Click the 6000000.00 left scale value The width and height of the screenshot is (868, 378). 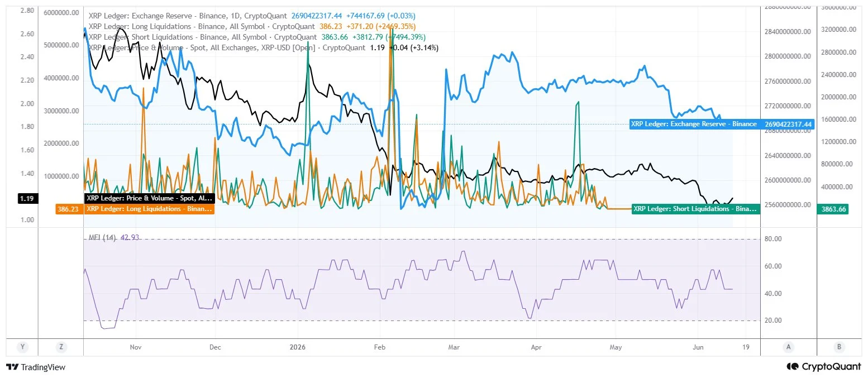[x=61, y=13]
